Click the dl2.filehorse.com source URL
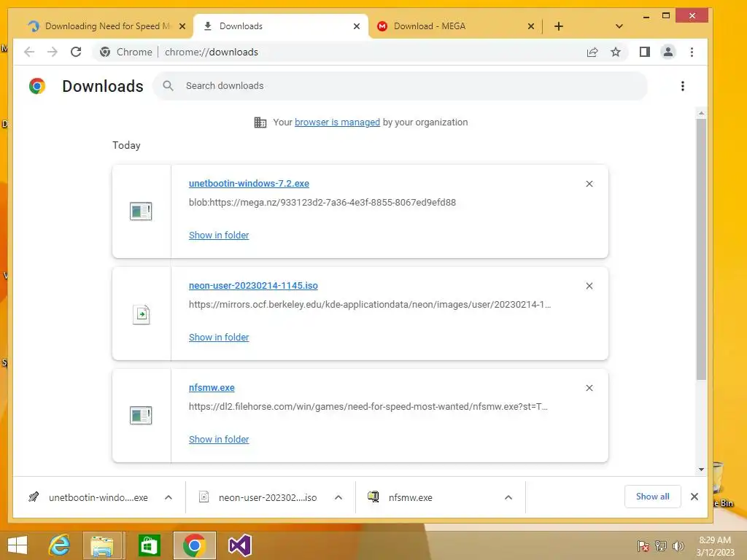747x560 pixels. pos(368,407)
